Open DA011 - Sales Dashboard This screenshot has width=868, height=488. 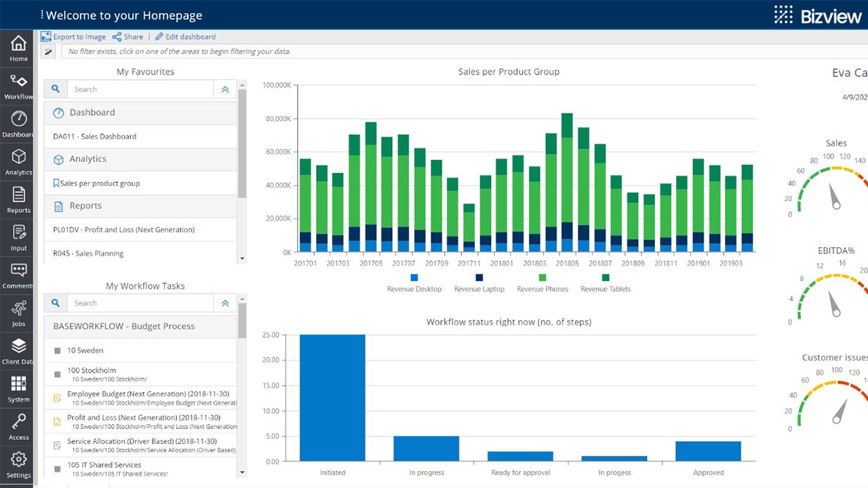click(140, 136)
